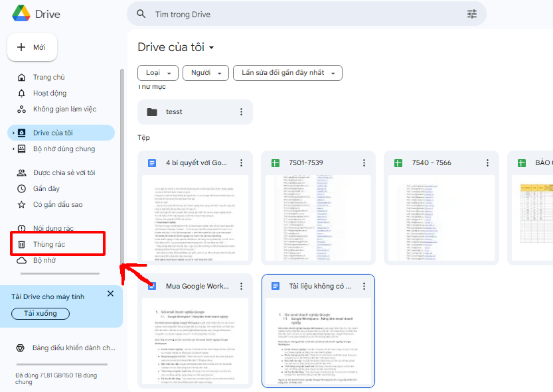Open the Tài liệu không có document thumbnail
553x392 pixels.
pos(318,342)
